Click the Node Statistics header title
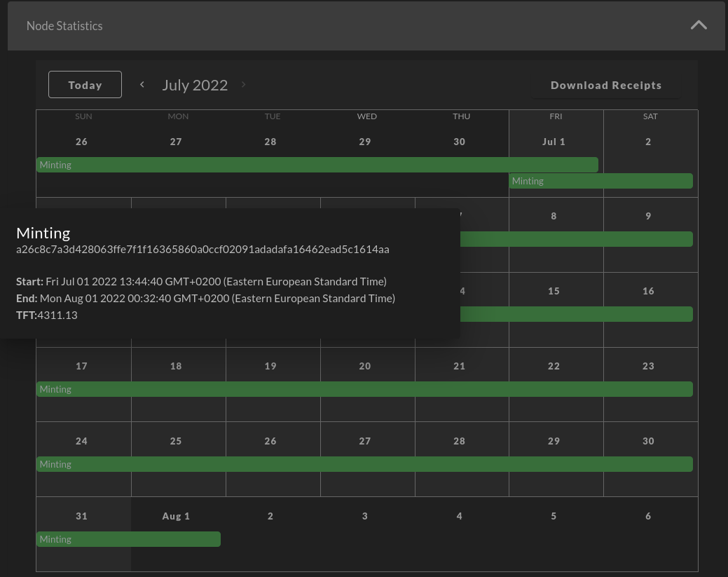The height and width of the screenshot is (577, 728). (x=64, y=26)
